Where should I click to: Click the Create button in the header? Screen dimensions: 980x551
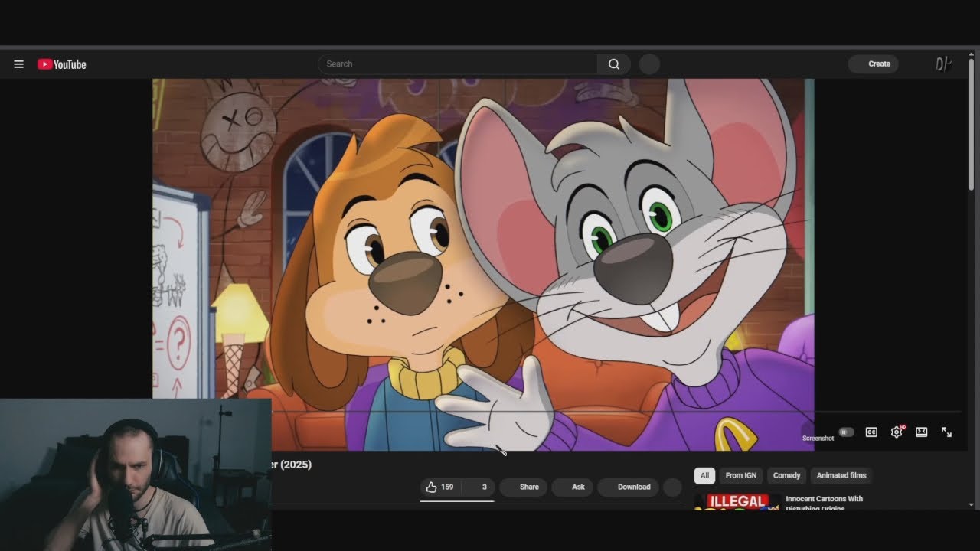coord(874,64)
